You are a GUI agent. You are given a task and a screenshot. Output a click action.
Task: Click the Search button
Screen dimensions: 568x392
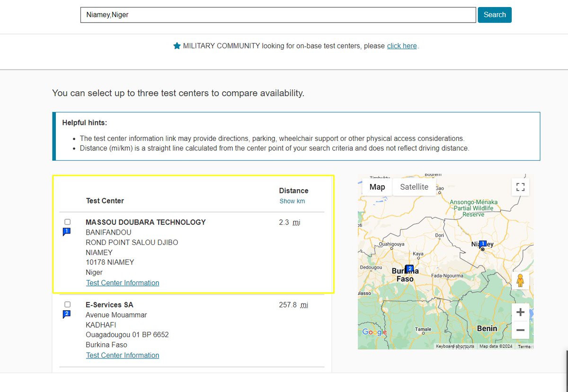tap(495, 15)
